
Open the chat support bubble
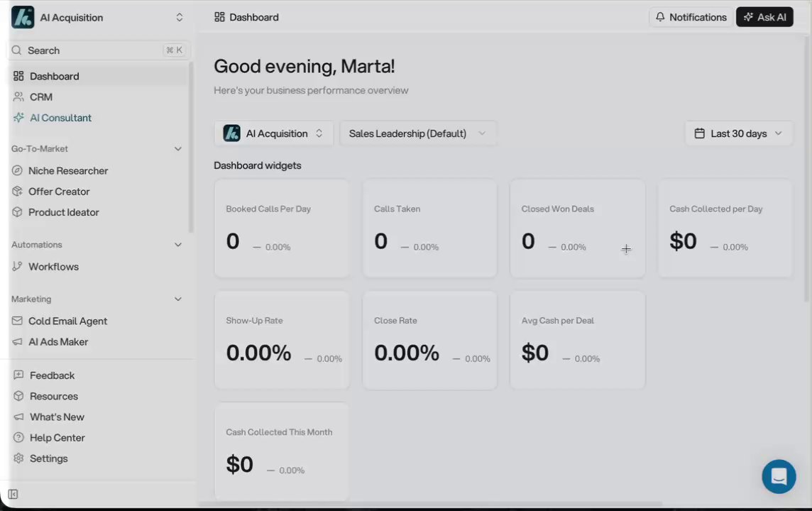tap(779, 476)
